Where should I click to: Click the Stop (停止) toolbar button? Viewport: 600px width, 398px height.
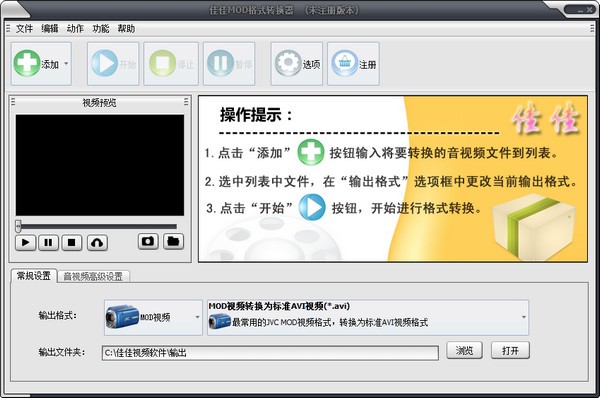[x=171, y=64]
